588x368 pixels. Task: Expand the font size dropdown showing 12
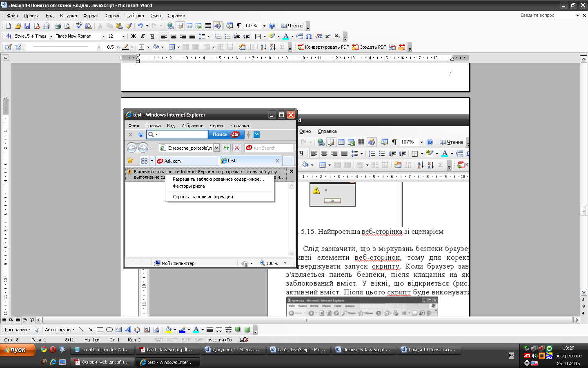click(123, 36)
